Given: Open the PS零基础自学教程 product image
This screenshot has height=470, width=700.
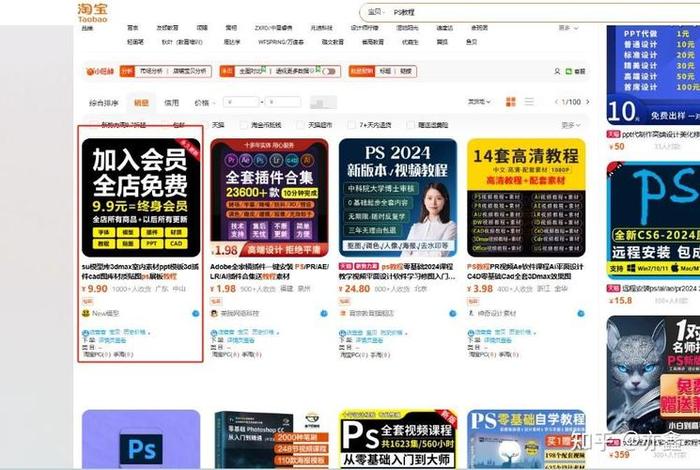Looking at the screenshot, I should tap(526, 439).
